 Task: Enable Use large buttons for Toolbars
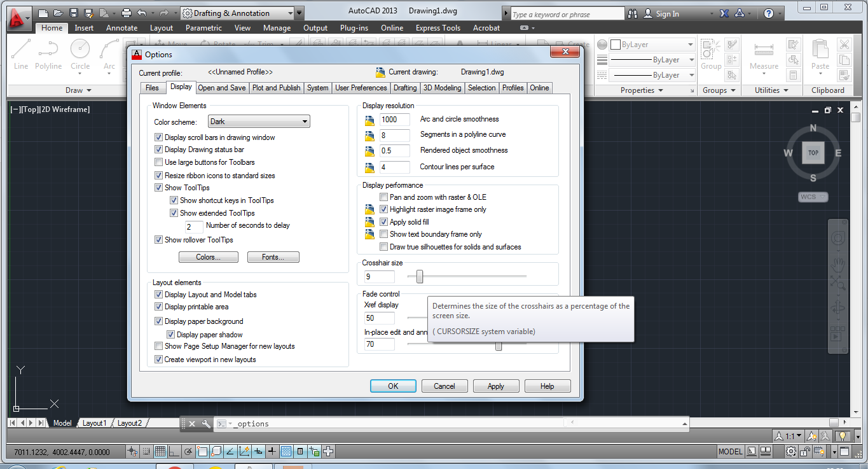pos(159,162)
